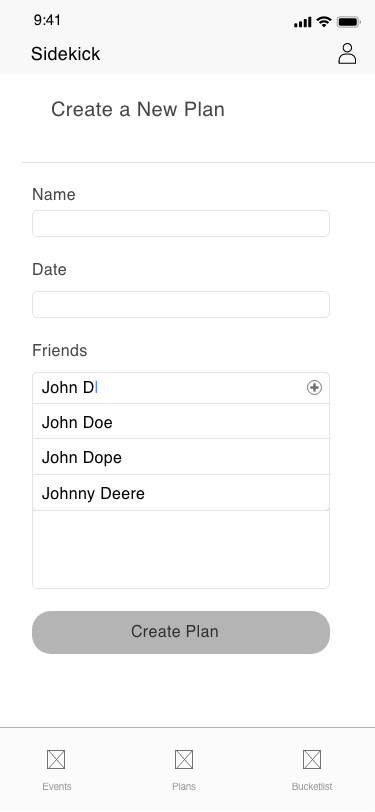Image resolution: width=375 pixels, height=812 pixels.
Task: Click the empty friends list area
Action: tap(181, 549)
